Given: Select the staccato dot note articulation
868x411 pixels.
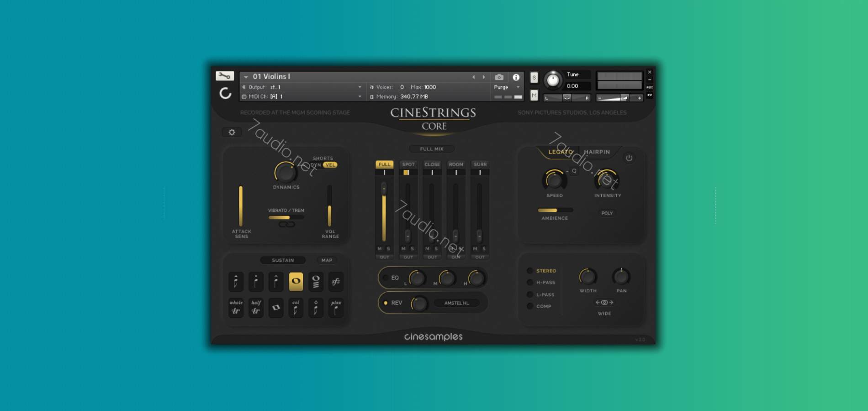Looking at the screenshot, I should pos(256,281).
